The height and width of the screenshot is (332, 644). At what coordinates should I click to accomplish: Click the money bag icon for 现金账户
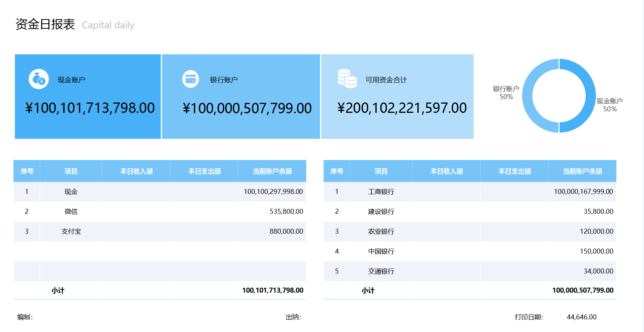[39, 79]
